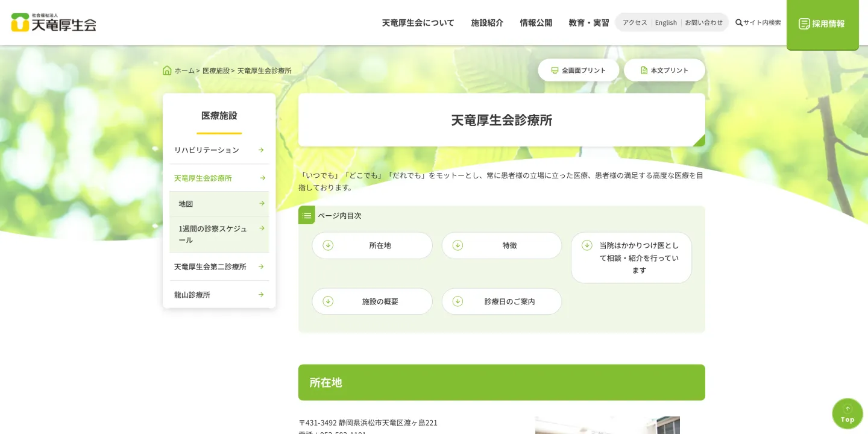Click arrow icon on 1週間の診察スケジュール row
The height and width of the screenshot is (434, 868).
point(262,228)
